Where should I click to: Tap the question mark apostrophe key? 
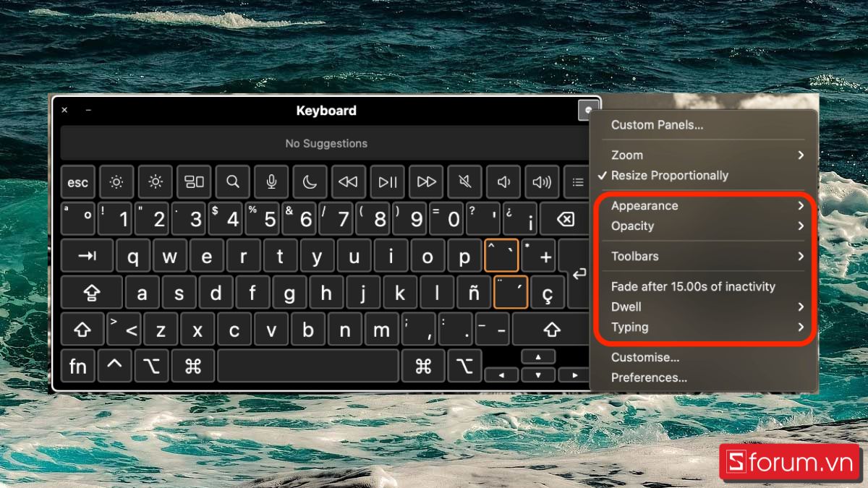tap(483, 219)
